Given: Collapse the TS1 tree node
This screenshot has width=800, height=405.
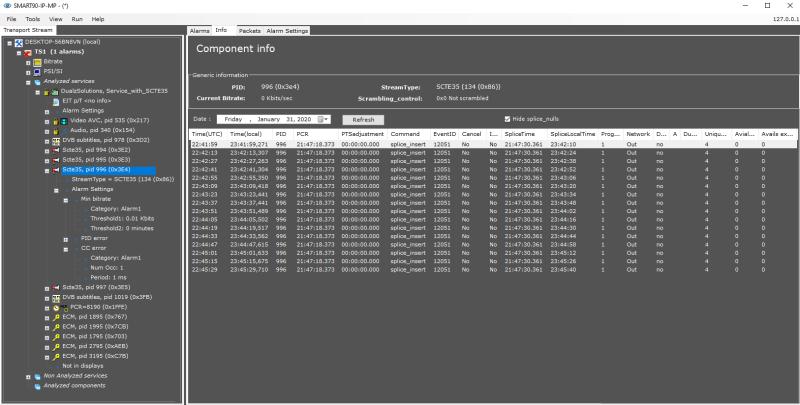Looking at the screenshot, I should click(x=19, y=53).
